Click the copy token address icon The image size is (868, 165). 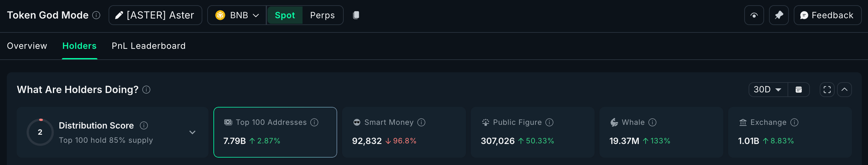(x=356, y=15)
